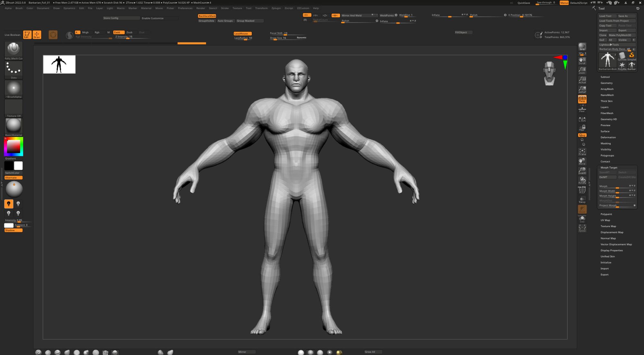
Task: Click the QuickSave button
Action: pyautogui.click(x=524, y=3)
